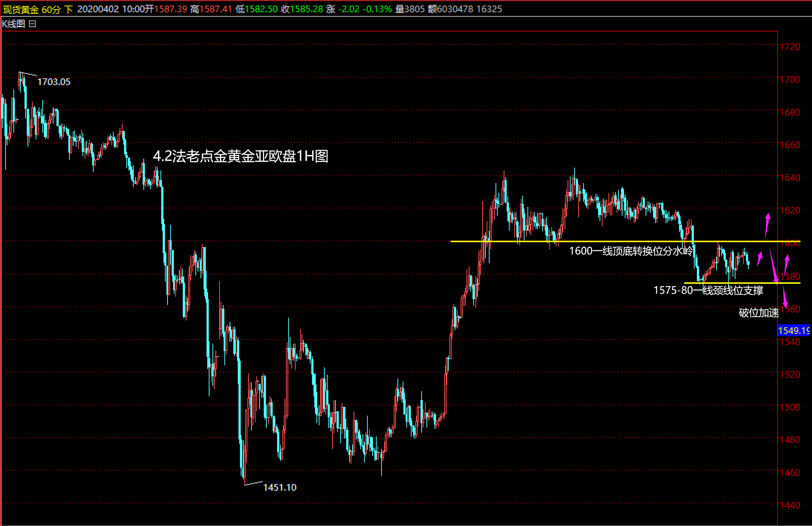Image resolution: width=812 pixels, height=526 pixels.
Task: Click the 破位加速 text annotation
Action: click(x=758, y=313)
